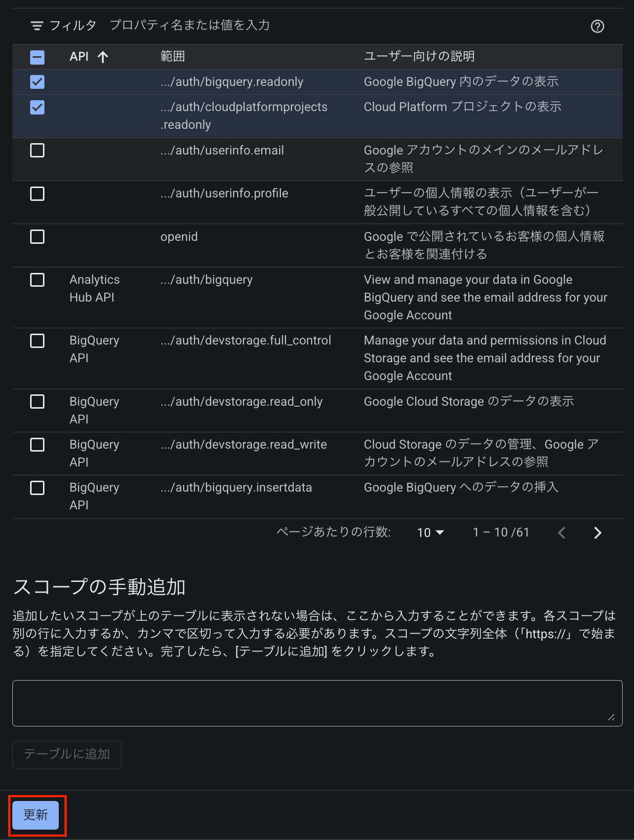634x840 pixels.
Task: Check the Analytics Hub auth/bigquery scope
Action: point(38,280)
